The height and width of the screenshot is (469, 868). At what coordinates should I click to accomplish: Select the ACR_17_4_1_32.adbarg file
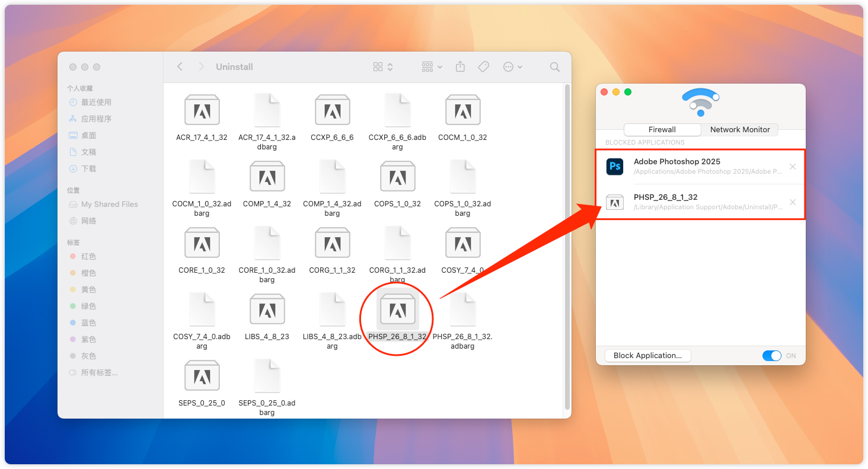point(267,110)
